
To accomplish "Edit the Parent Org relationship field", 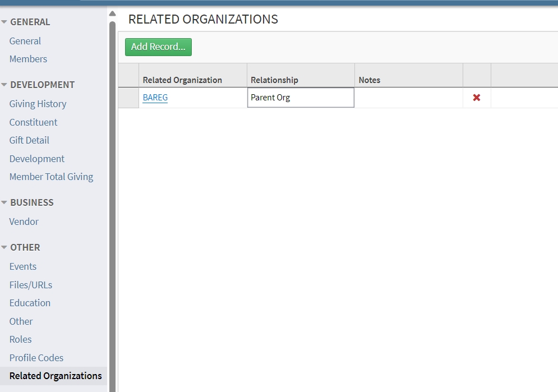I will coord(300,97).
